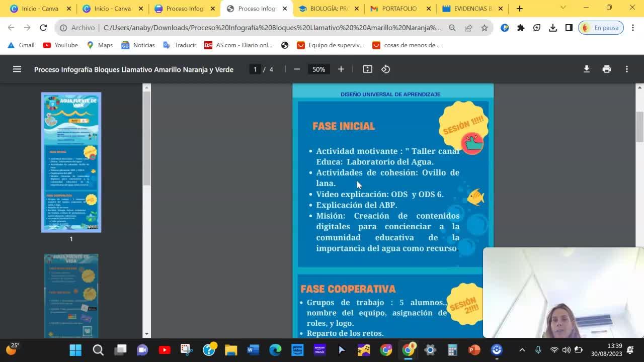Image resolution: width=644 pixels, height=362 pixels.
Task: Share this page from address bar
Action: pyautogui.click(x=468, y=28)
